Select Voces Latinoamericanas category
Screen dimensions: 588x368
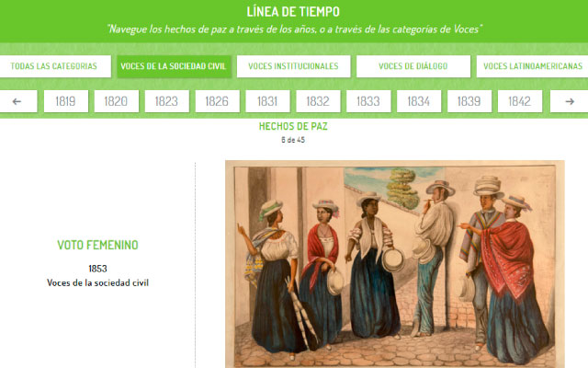[x=533, y=66]
